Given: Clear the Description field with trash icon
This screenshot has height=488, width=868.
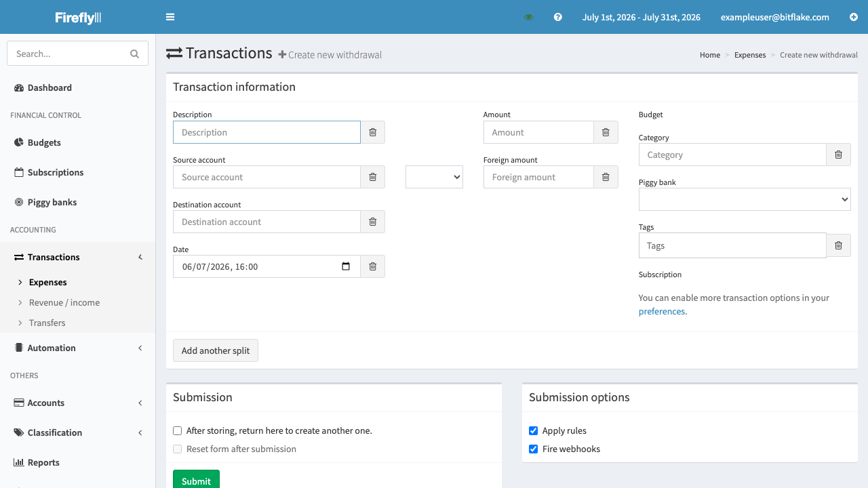Looking at the screenshot, I should pyautogui.click(x=372, y=132).
